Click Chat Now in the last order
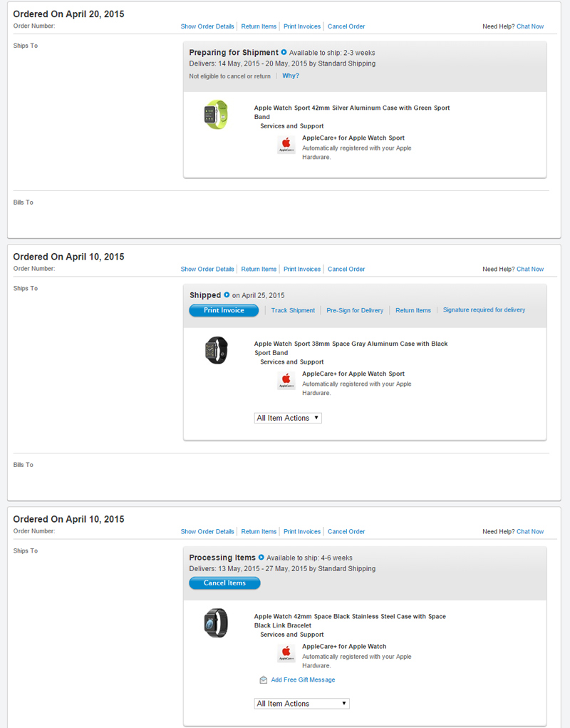This screenshot has height=728, width=570. 529,531
